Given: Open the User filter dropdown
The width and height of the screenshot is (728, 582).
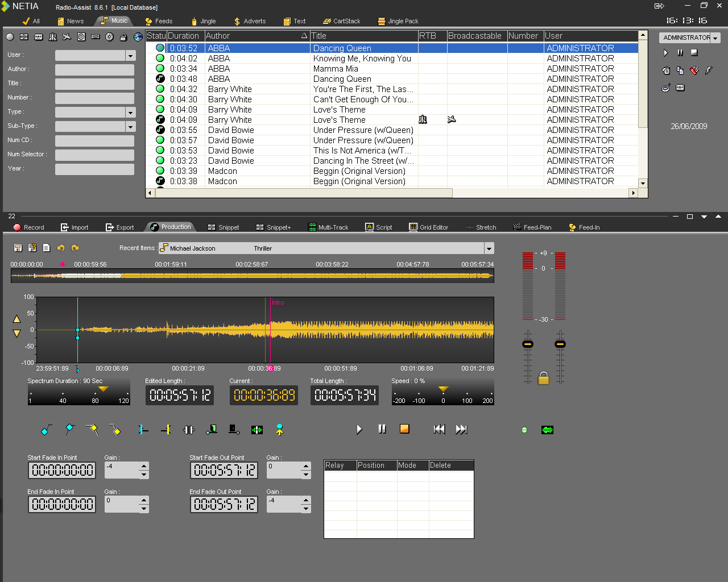Looking at the screenshot, I should tap(130, 56).
